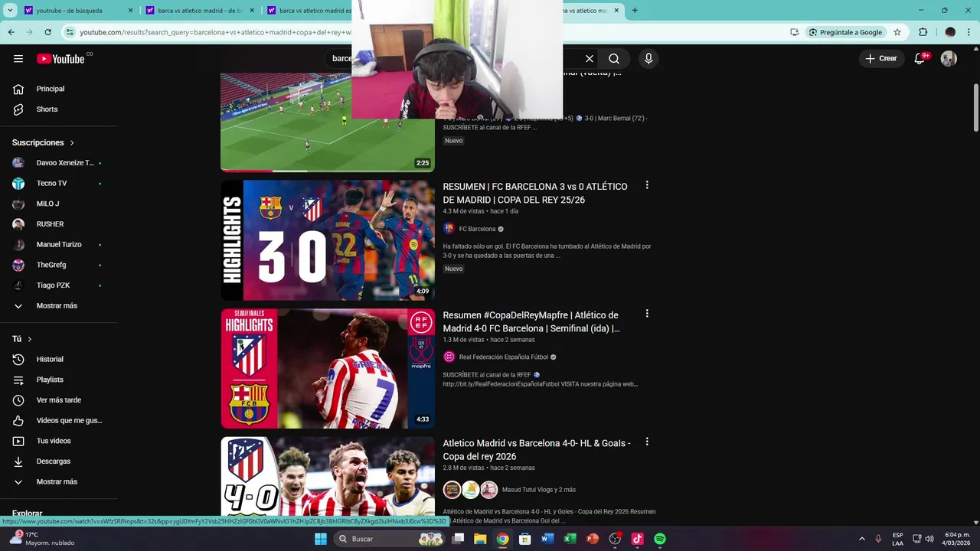Open options for Atletico Madrid 4-0 HL video
Screen dimensions: 980x551
coord(647,442)
